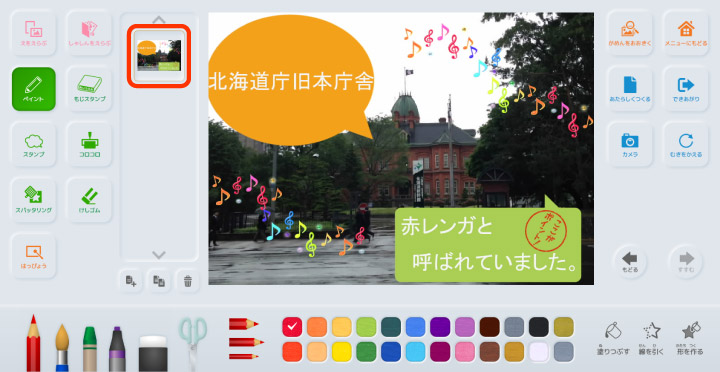
Task: Go to メニューにもどる home menu
Action: [686, 33]
